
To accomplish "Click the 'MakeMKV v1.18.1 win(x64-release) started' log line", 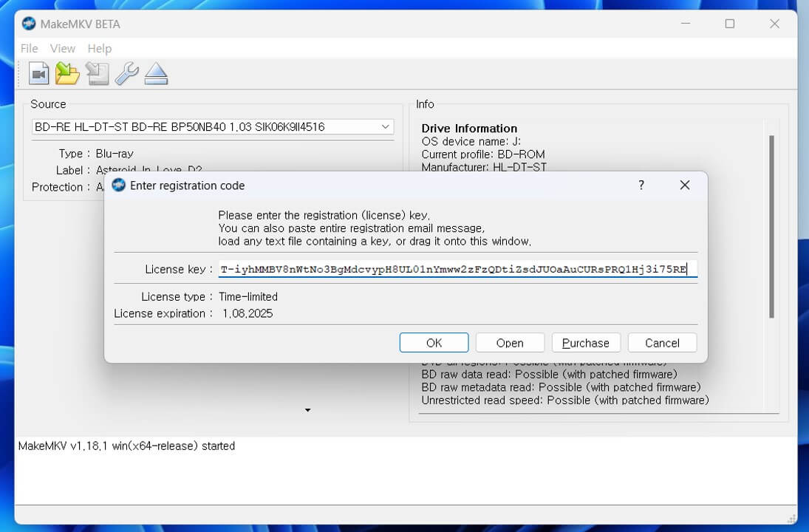I will click(x=126, y=446).
